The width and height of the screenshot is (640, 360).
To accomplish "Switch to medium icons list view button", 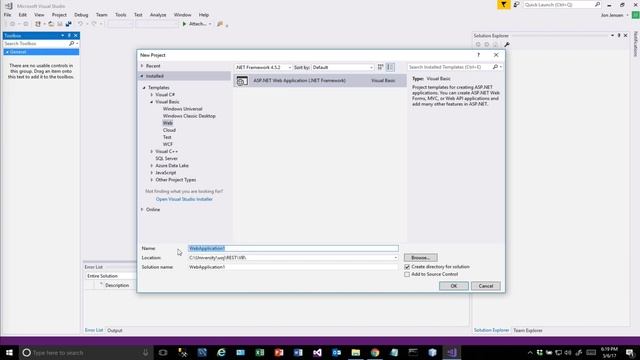I will click(x=390, y=67).
